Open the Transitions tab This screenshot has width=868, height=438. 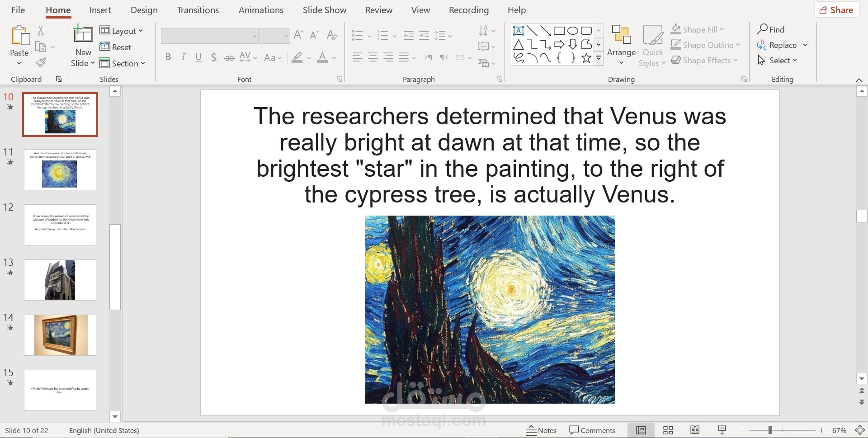coord(198,10)
